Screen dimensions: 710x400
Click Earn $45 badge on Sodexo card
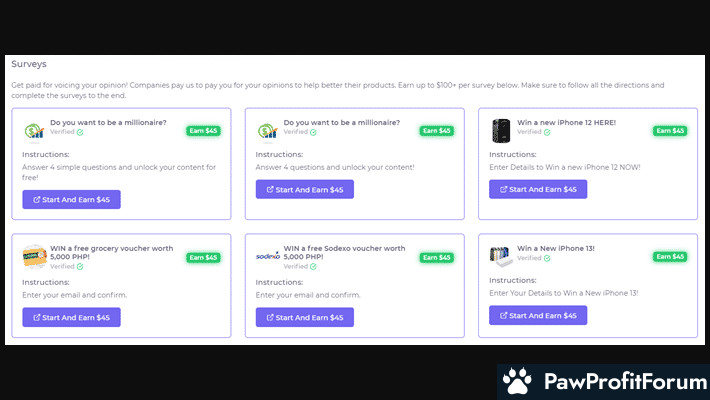click(x=436, y=257)
